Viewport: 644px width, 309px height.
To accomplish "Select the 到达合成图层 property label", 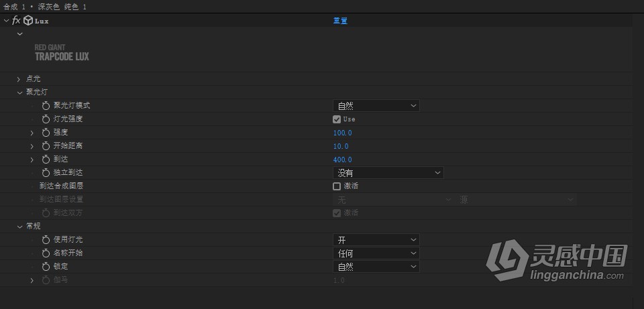I will [x=61, y=186].
